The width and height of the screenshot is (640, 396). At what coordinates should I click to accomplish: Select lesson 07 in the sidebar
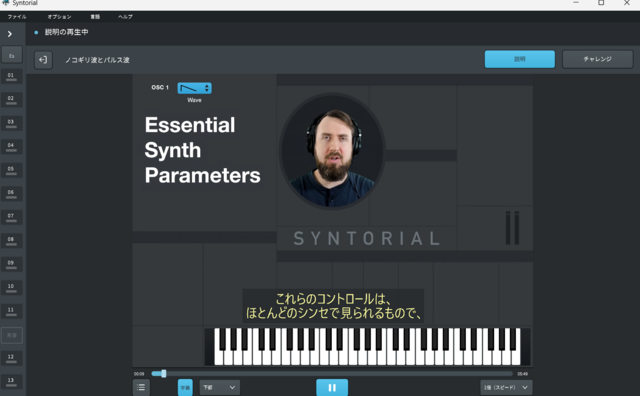11,217
